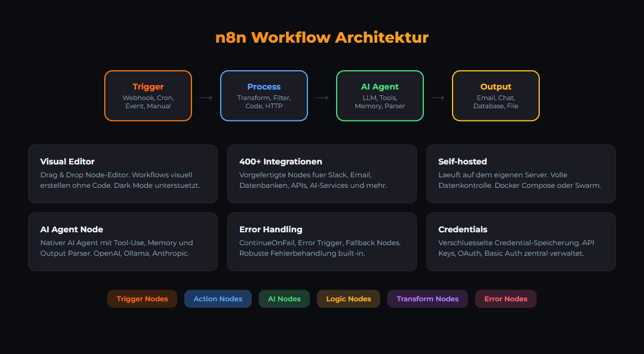Open the Self-hosted feature card

point(521,174)
